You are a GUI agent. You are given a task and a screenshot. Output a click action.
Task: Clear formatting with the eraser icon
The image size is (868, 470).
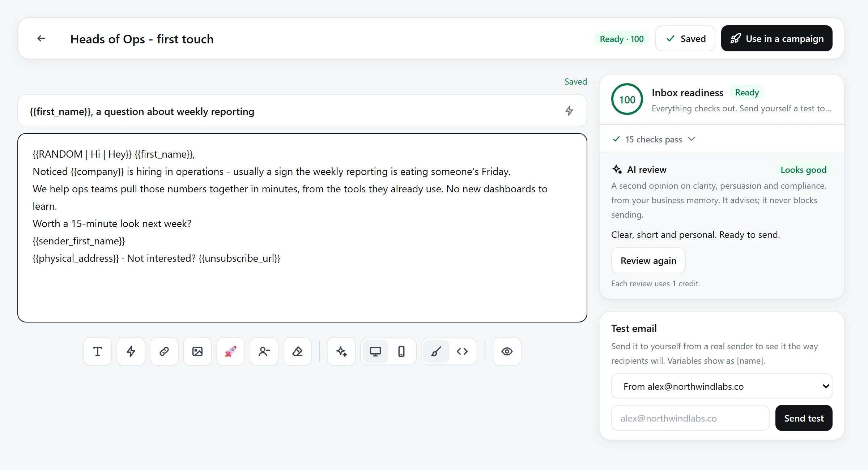click(x=297, y=351)
